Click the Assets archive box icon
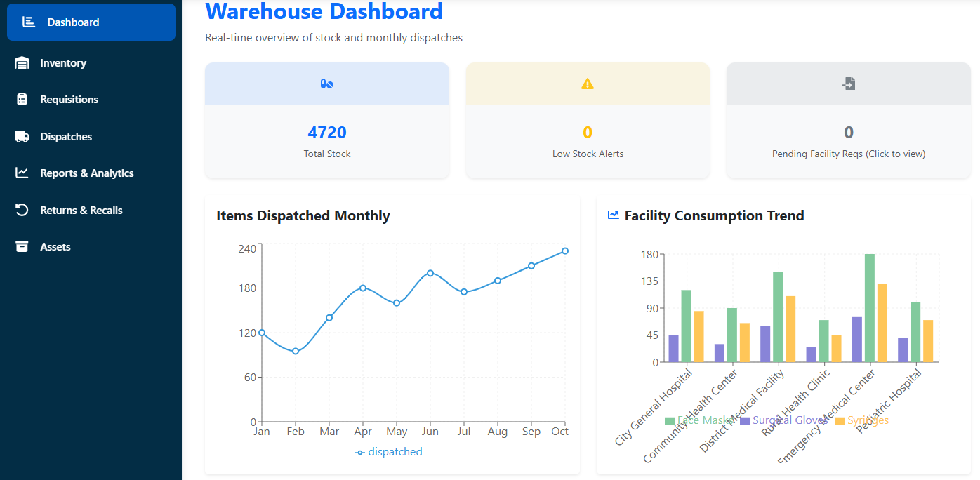The width and height of the screenshot is (980, 480). pos(22,247)
